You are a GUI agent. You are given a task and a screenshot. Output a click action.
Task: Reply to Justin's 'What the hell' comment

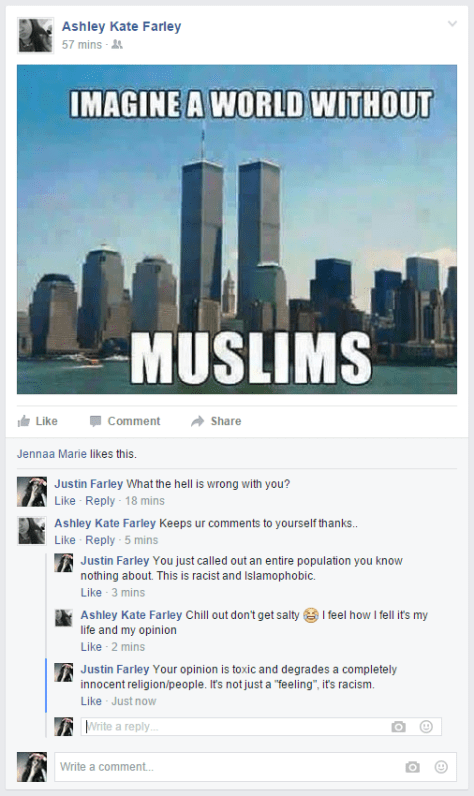point(100,501)
